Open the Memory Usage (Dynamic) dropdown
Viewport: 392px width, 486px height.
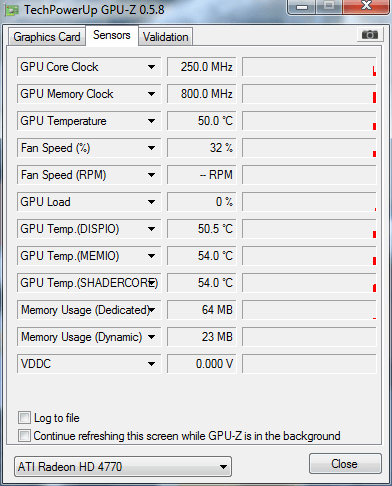coord(151,337)
